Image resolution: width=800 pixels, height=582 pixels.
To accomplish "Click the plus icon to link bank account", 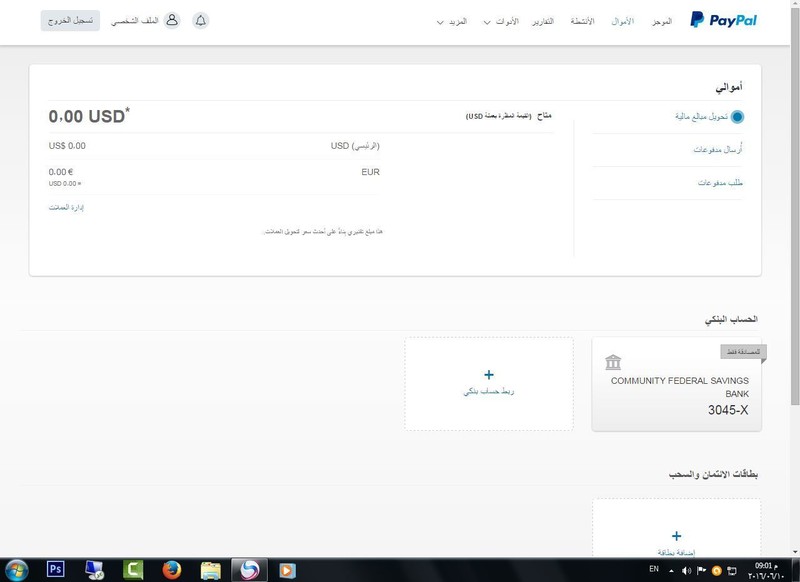I will click(x=489, y=375).
